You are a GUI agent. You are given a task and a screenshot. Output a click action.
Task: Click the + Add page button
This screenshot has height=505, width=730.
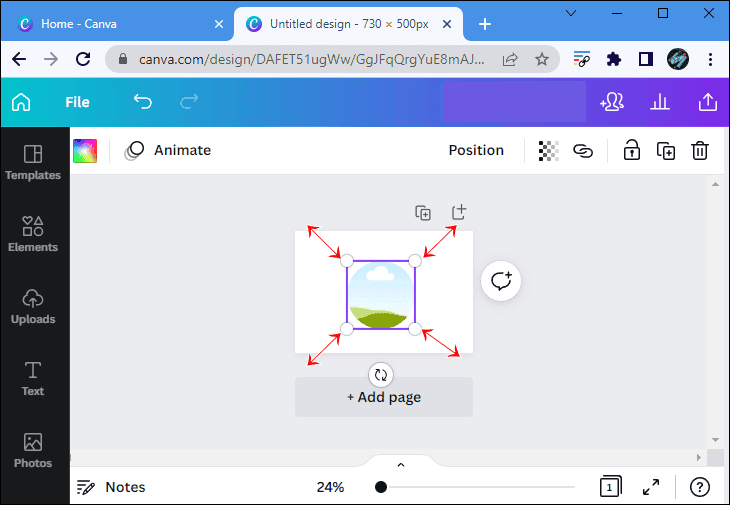click(x=384, y=397)
